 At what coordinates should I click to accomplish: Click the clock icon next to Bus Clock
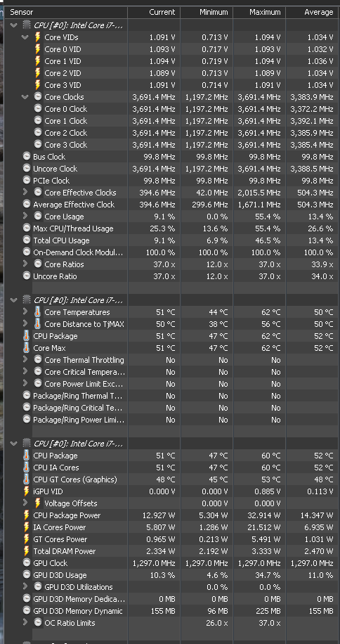(27, 156)
